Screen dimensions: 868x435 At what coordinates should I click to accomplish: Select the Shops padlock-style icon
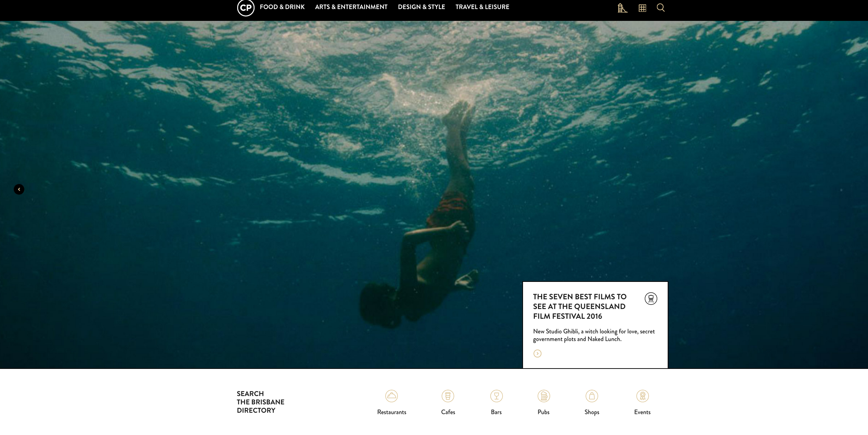tap(592, 395)
